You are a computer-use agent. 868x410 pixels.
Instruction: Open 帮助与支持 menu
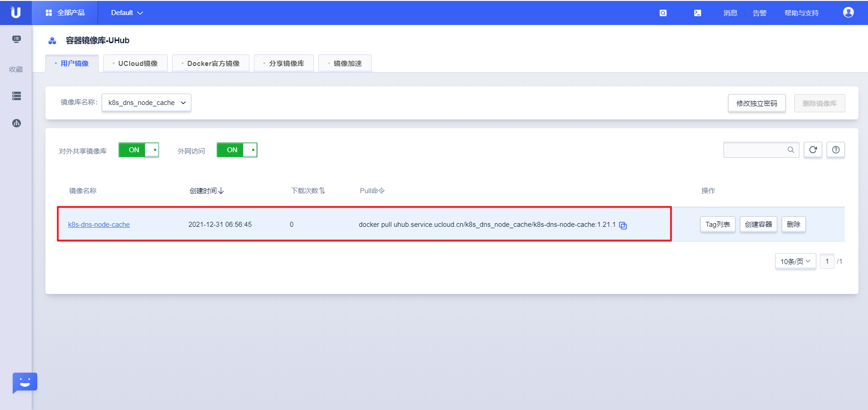click(801, 13)
